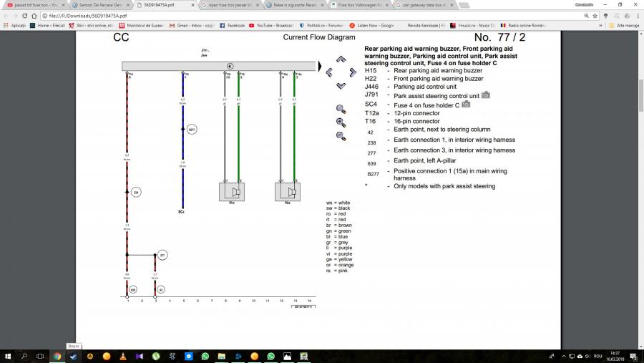Click the plain magnifier icon above zoom-in
This screenshot has height=363, width=644.
coord(341,109)
